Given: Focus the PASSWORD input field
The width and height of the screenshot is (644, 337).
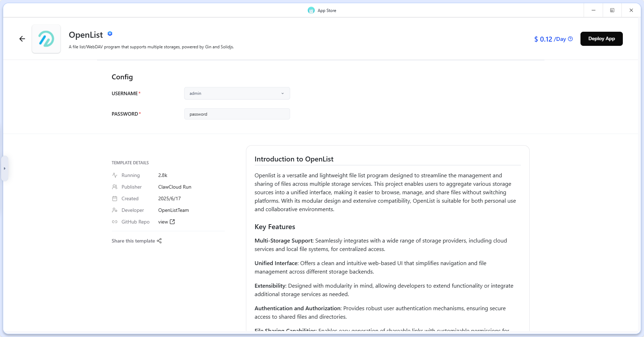Looking at the screenshot, I should [237, 114].
